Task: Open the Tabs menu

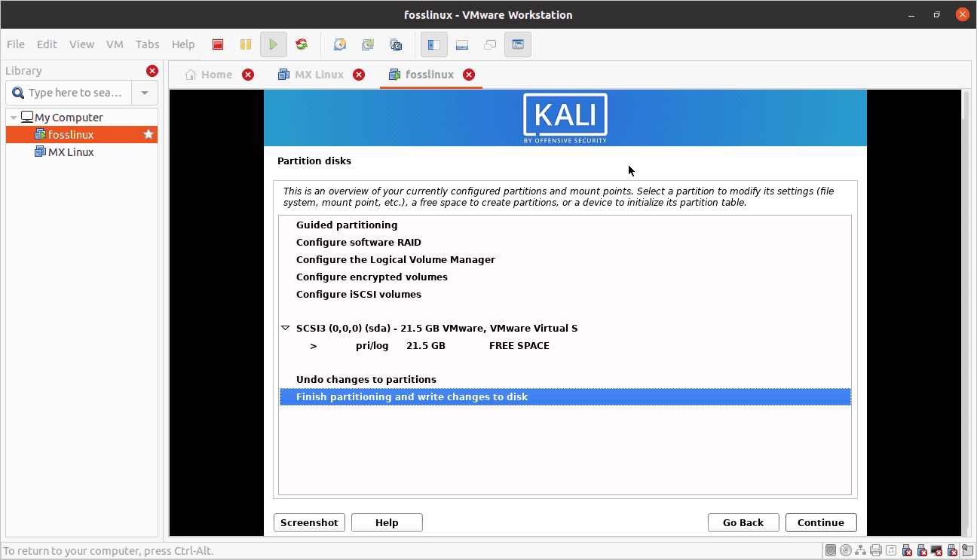Action: [148, 44]
